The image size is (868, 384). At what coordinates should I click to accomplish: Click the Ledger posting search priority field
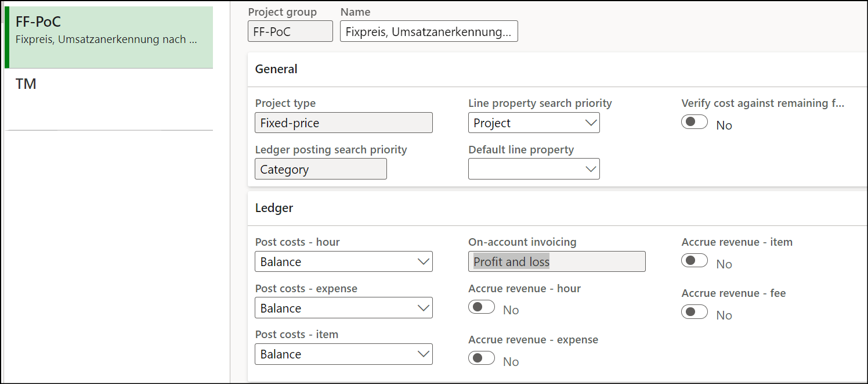point(320,168)
